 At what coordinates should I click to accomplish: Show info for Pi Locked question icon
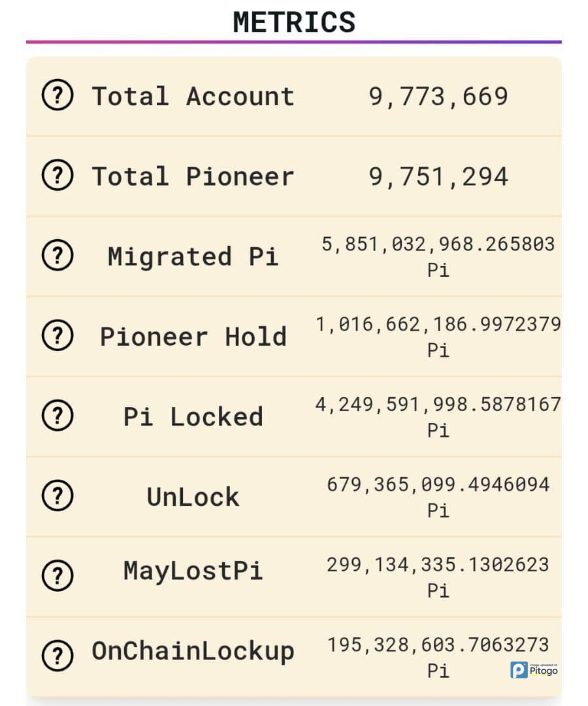tap(57, 416)
